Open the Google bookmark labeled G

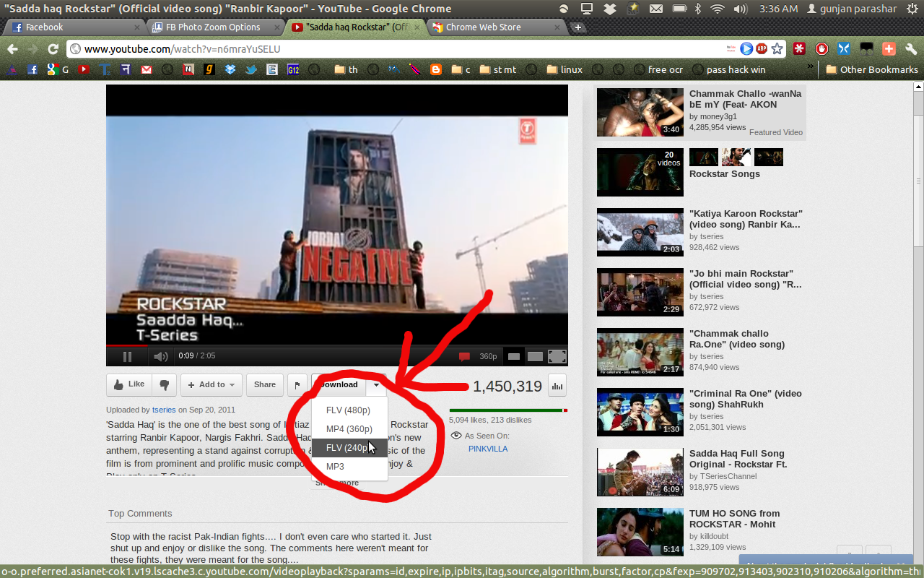tap(57, 70)
